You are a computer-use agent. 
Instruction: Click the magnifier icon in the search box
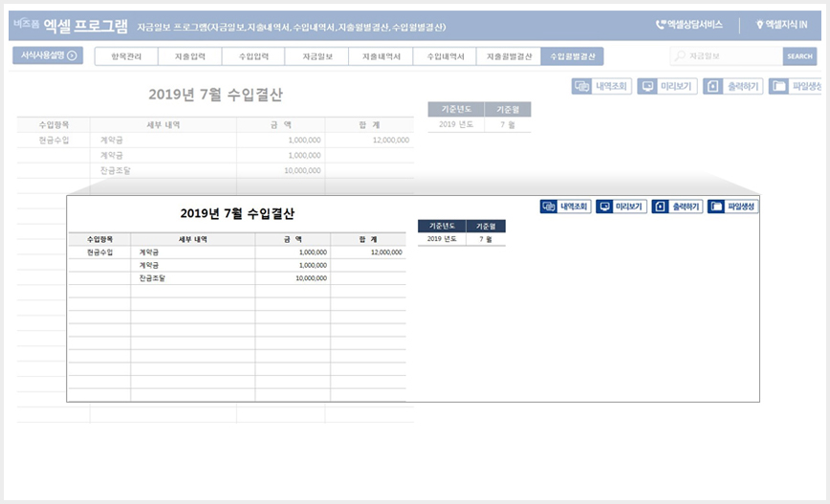coord(680,55)
